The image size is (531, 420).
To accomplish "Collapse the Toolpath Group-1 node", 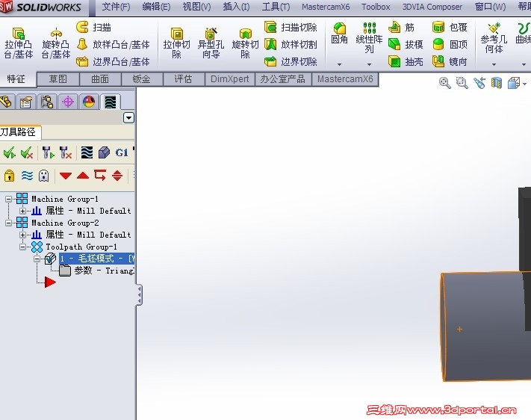I will coord(22,247).
